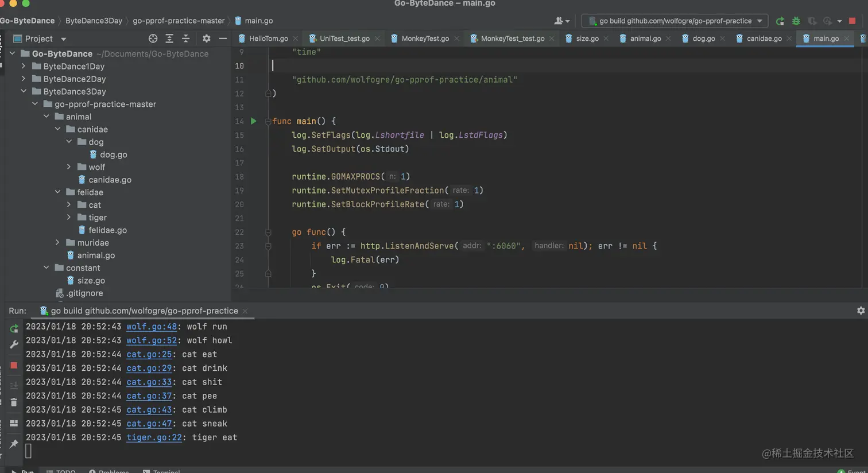Hide the Project panel with minus icon
The image size is (868, 473).
[x=223, y=38]
